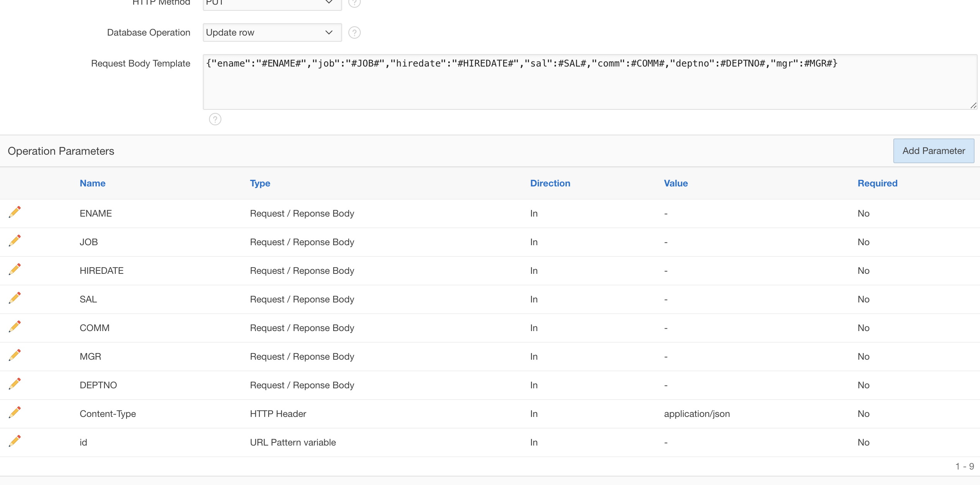Open edit pencil for SAL parameter

[15, 298]
